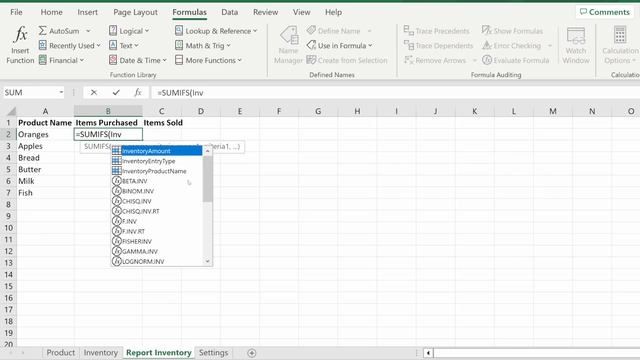Open the File tab
The image size is (640, 360).
coord(16,12)
